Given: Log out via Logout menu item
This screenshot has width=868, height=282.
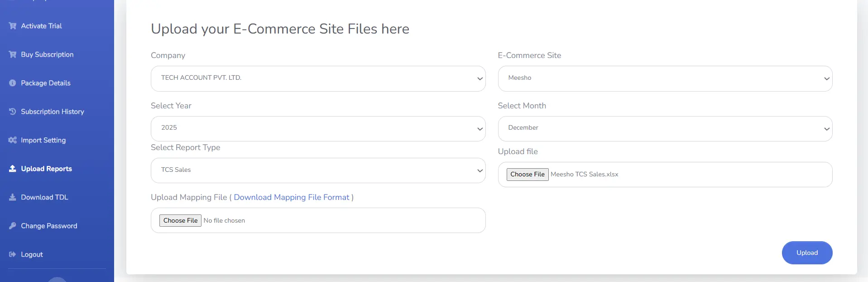Looking at the screenshot, I should [x=32, y=254].
